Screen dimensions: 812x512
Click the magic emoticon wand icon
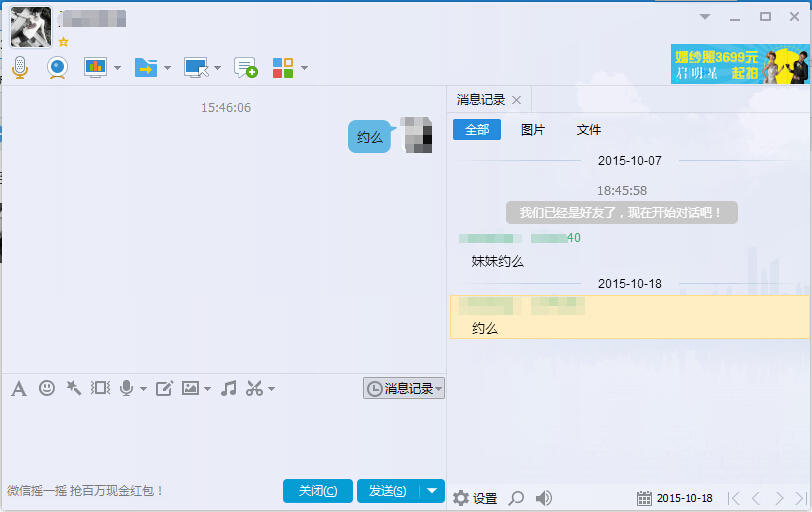74,388
